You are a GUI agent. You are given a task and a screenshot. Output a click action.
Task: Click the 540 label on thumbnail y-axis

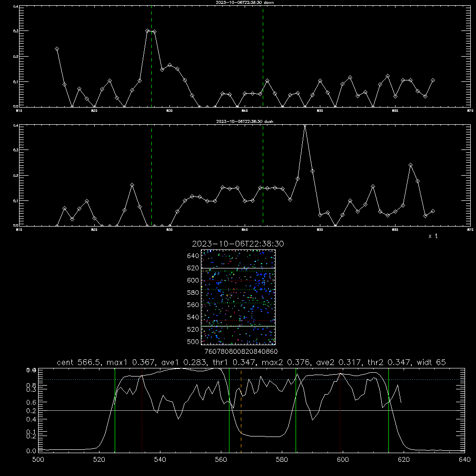pos(193,317)
